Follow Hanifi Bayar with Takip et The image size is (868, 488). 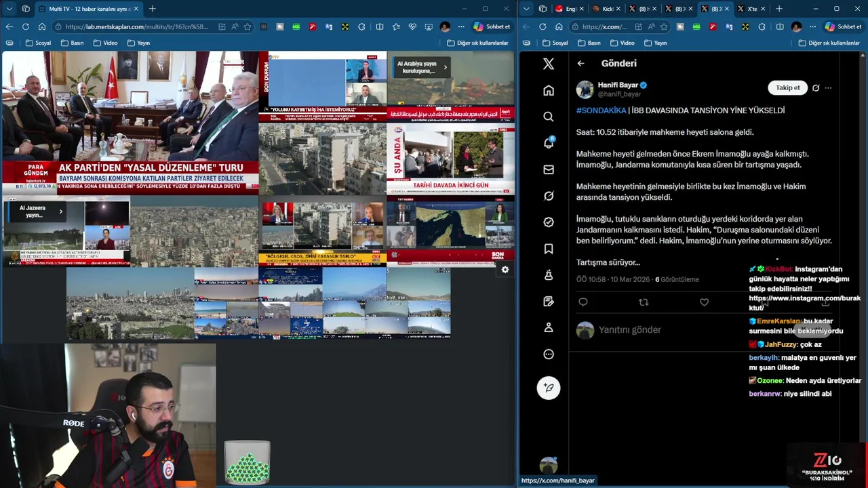787,87
